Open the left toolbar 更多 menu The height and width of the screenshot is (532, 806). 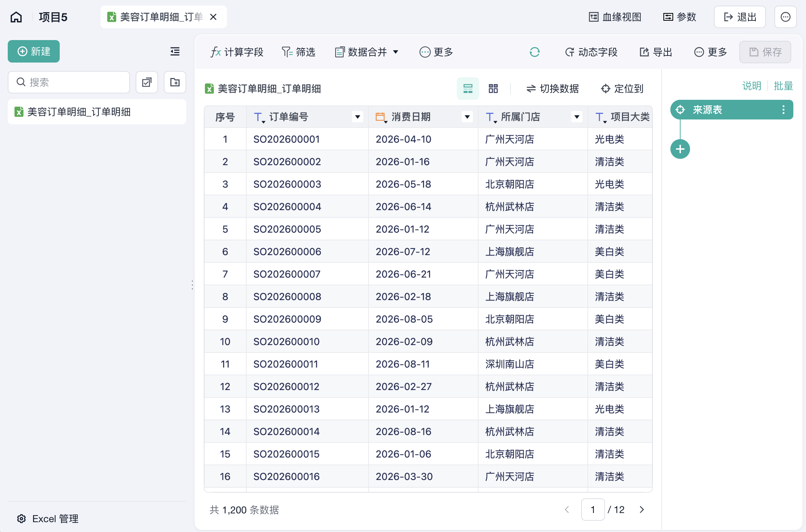click(436, 52)
